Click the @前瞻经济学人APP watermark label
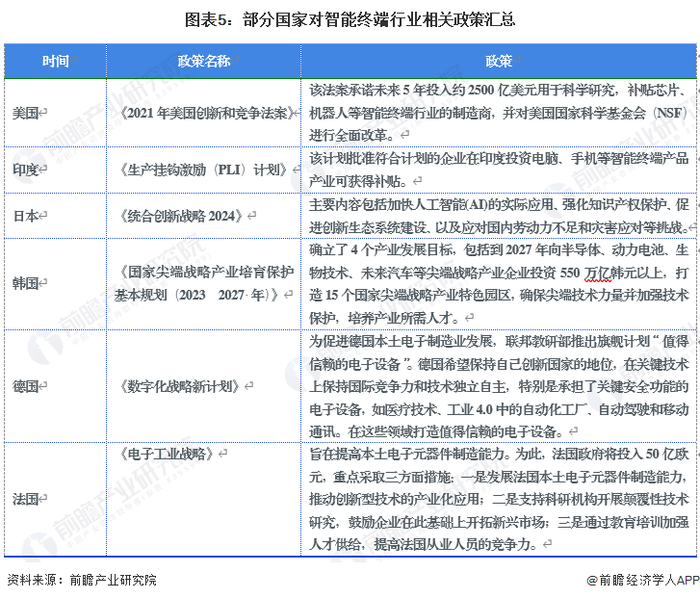Screen dimensions: 700x600 click(x=643, y=580)
